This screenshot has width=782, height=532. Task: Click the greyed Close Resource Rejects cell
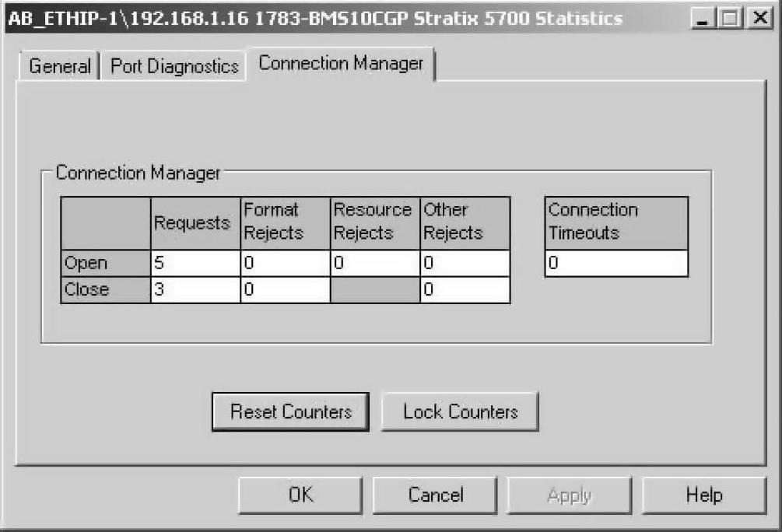[375, 289]
